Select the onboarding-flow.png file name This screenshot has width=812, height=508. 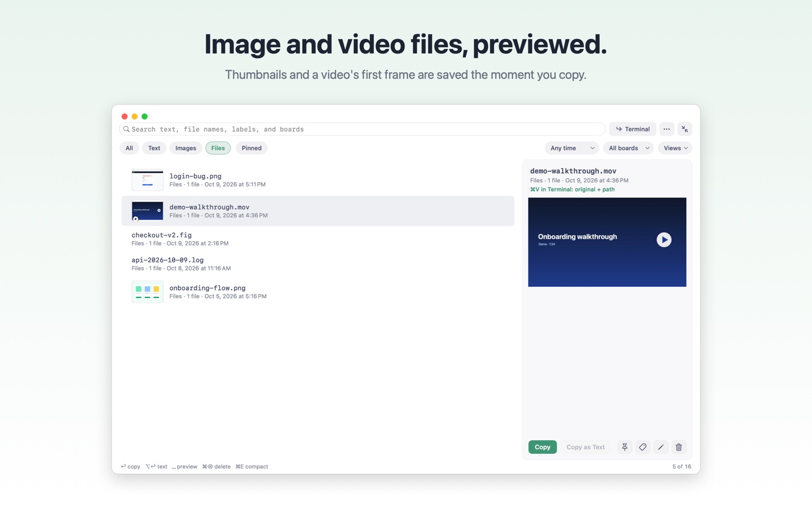click(208, 288)
